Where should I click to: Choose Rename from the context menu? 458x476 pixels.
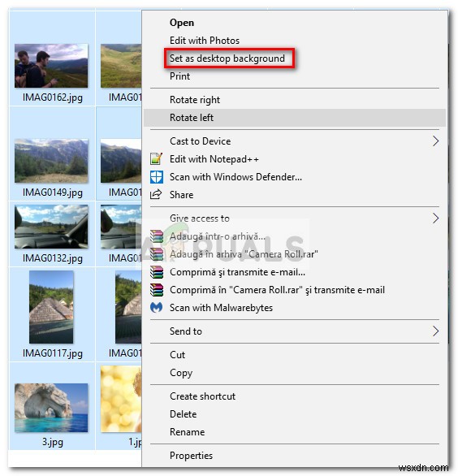point(188,432)
